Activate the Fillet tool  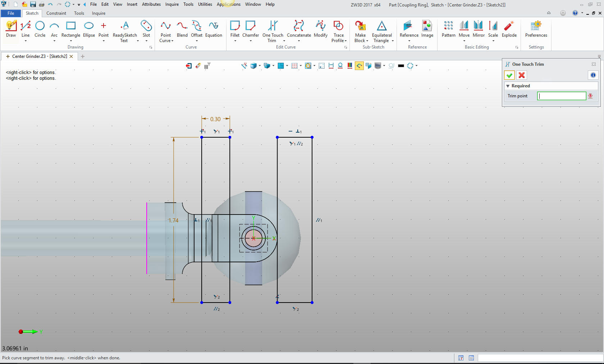click(x=235, y=29)
